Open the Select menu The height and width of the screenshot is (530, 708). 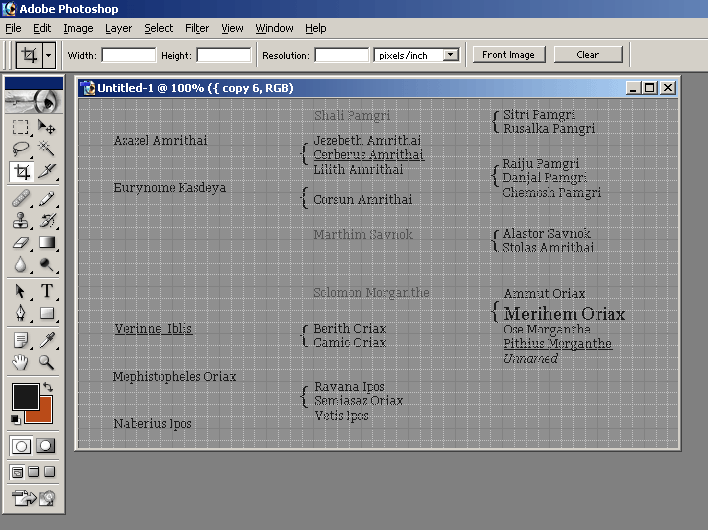tap(158, 28)
